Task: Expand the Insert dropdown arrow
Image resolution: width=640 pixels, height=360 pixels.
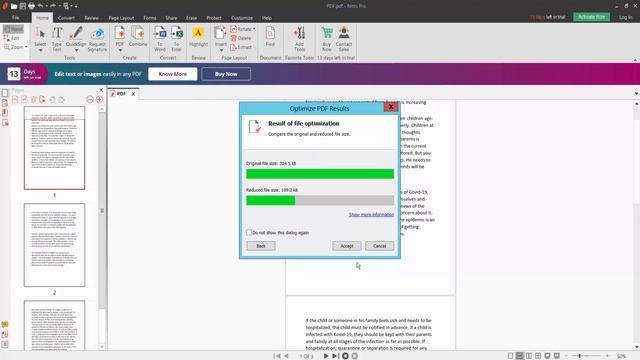Action: click(221, 51)
